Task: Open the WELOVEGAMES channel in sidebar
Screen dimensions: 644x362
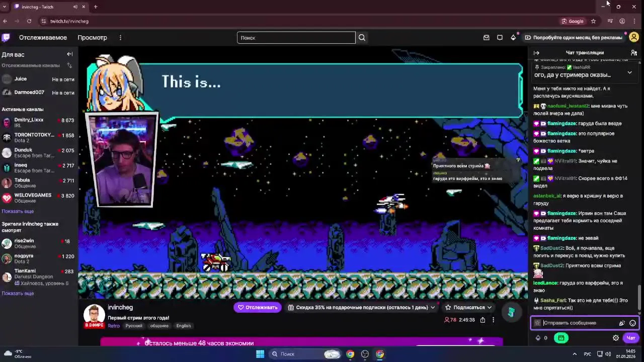Action: point(39,198)
